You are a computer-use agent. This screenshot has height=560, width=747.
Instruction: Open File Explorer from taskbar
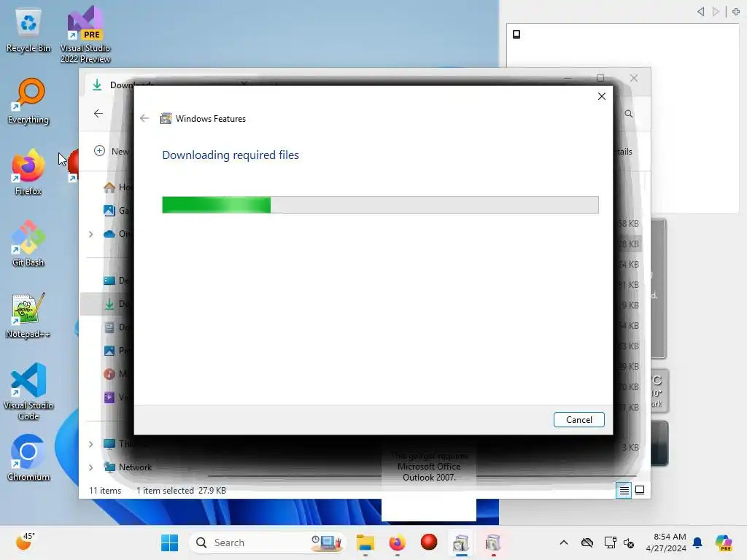point(365,542)
